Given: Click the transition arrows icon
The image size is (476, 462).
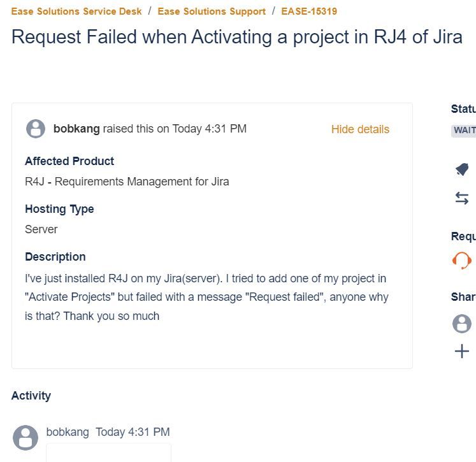Looking at the screenshot, I should [462, 198].
